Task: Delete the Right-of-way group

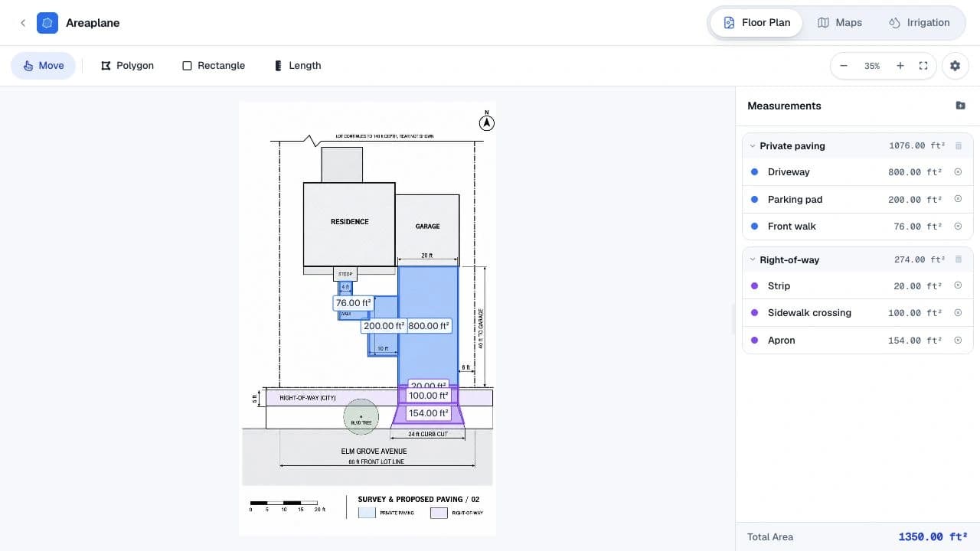Action: click(x=958, y=260)
